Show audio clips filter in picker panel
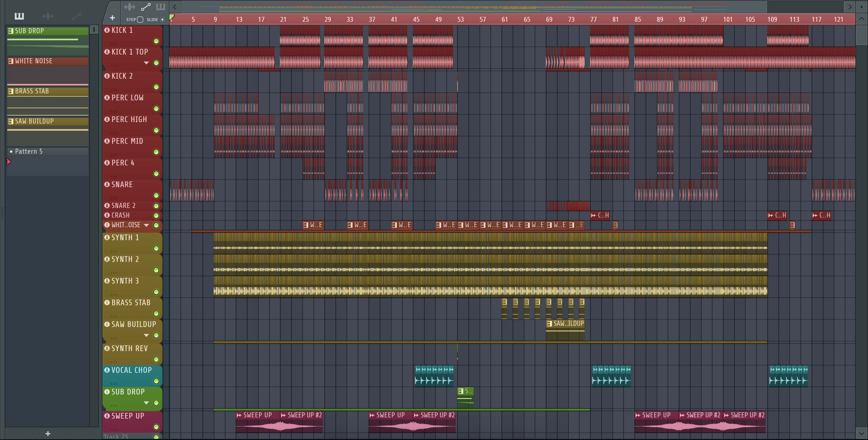868x440 pixels. click(x=48, y=16)
